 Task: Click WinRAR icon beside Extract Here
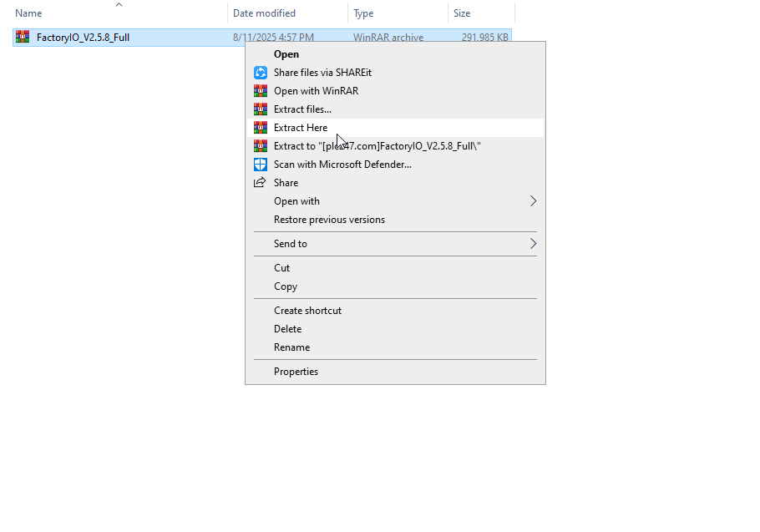click(261, 128)
